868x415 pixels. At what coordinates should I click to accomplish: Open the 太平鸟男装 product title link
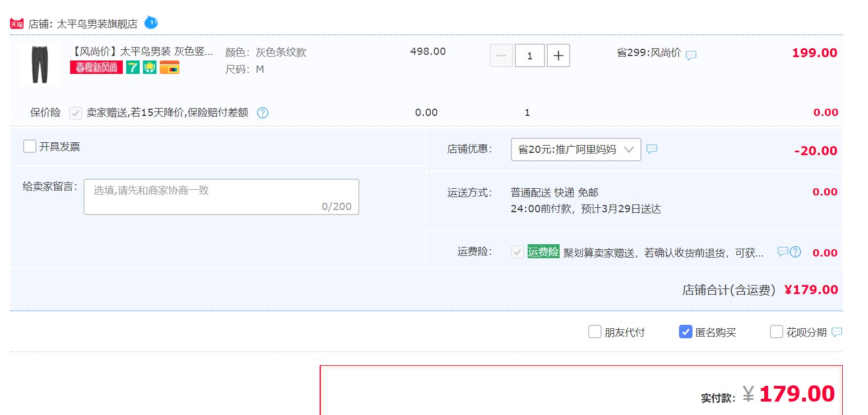pos(142,52)
